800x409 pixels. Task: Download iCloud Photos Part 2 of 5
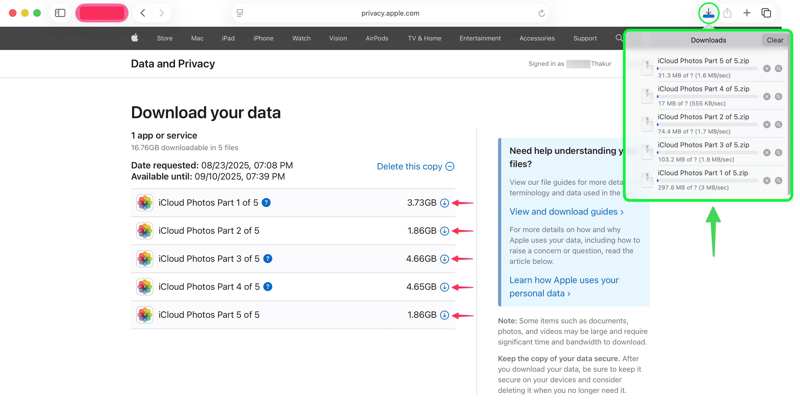coord(444,231)
